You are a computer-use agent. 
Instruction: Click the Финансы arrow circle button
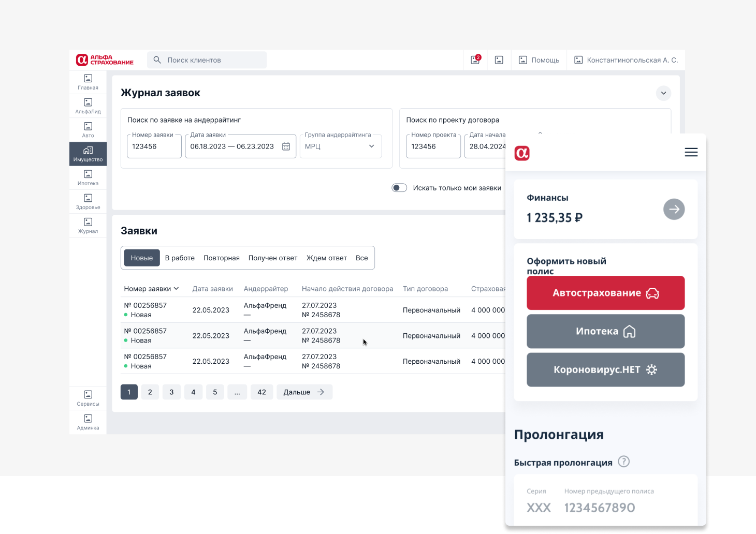674,209
